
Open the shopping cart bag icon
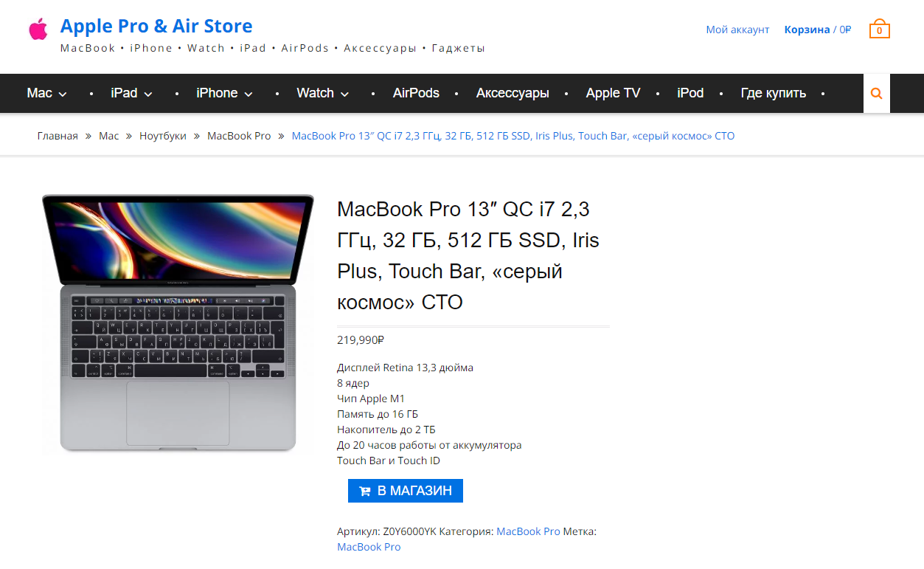879,30
